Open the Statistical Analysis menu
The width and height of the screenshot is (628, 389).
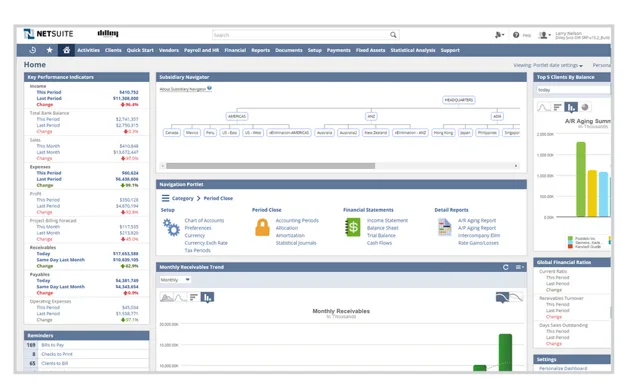click(x=413, y=50)
